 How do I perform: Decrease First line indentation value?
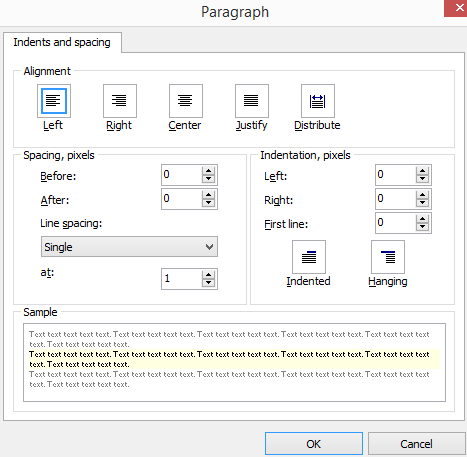click(422, 227)
